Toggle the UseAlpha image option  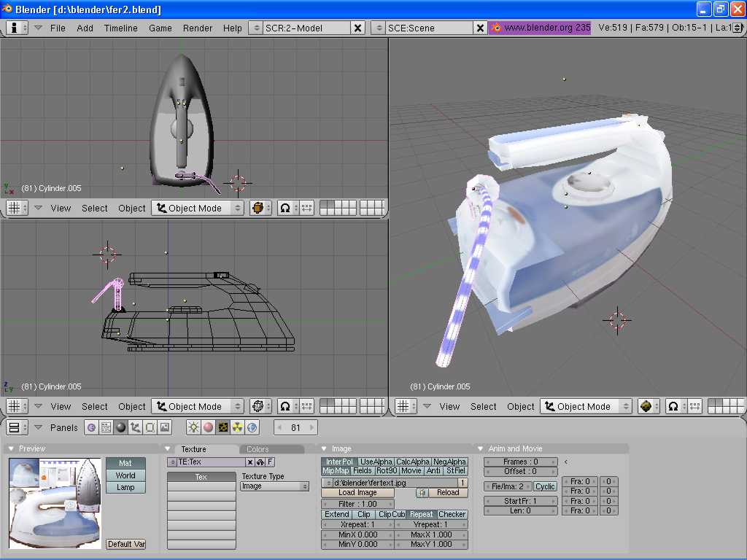coord(376,462)
